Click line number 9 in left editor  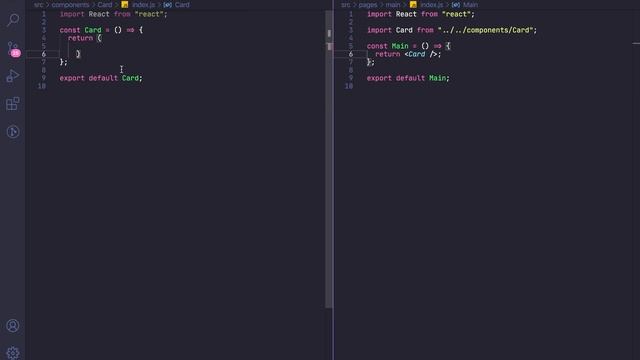tap(44, 78)
